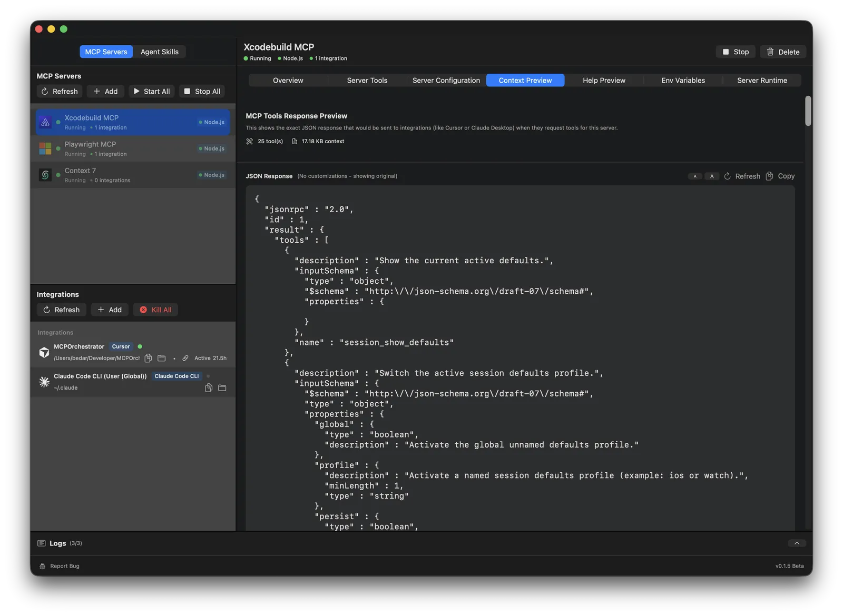Screen dimensions: 843x616
Task: Click the copy icon on the Claude Code CLI row
Action: coord(208,388)
